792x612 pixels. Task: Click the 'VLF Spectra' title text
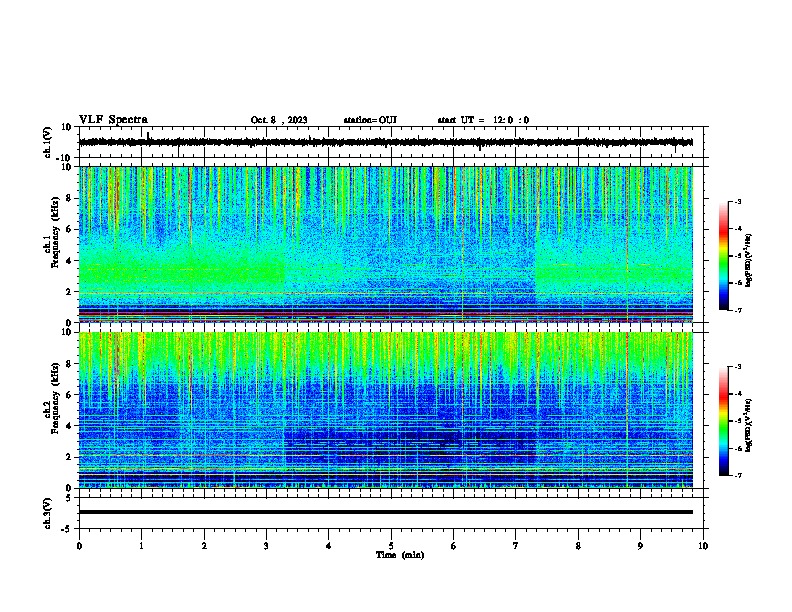113,120
